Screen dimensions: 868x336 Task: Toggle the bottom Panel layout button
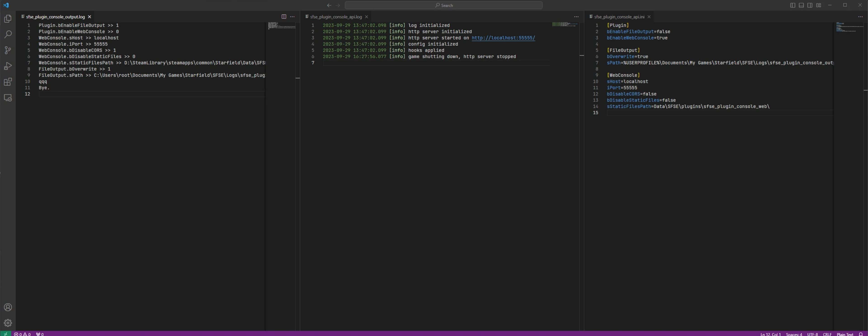[x=801, y=5]
